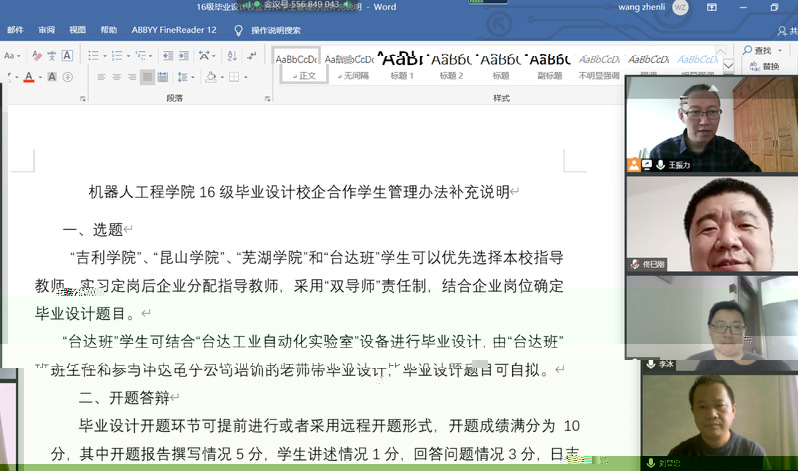This screenshot has width=798, height=471.
Task: Expand numbered list dropdown arrow
Action: (x=128, y=56)
